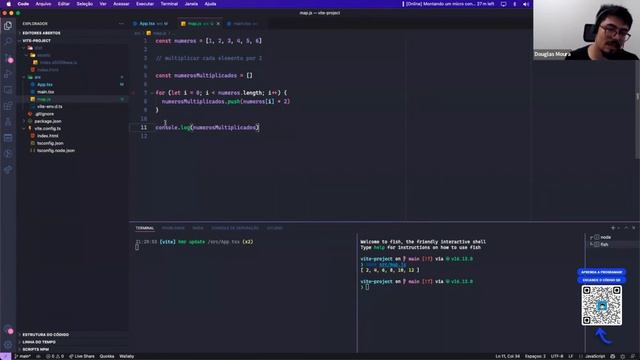Click the display icon in the macOS menu bar
The width and height of the screenshot is (640, 360).
[504, 4]
